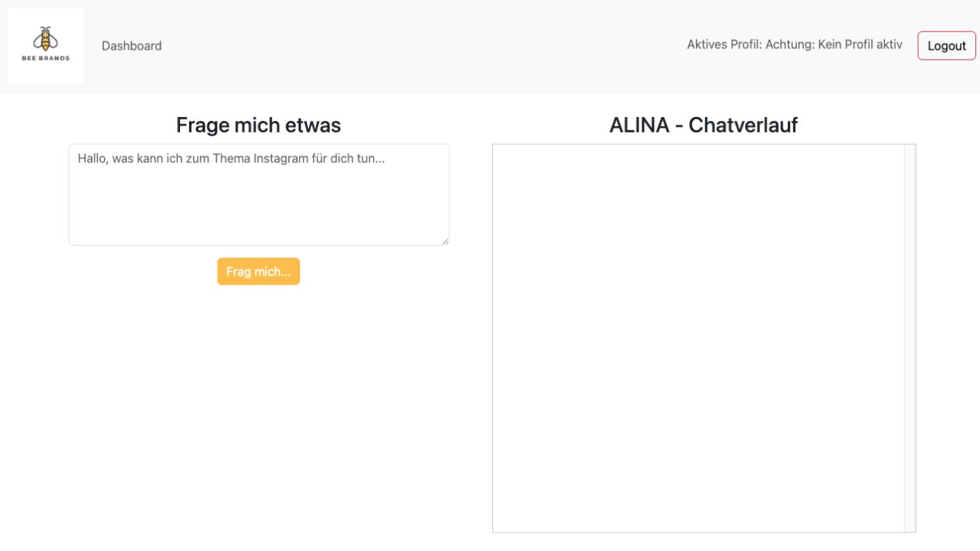Screen dimensions: 980x551
Task: Open the Dashboard navigation link
Action: [132, 46]
